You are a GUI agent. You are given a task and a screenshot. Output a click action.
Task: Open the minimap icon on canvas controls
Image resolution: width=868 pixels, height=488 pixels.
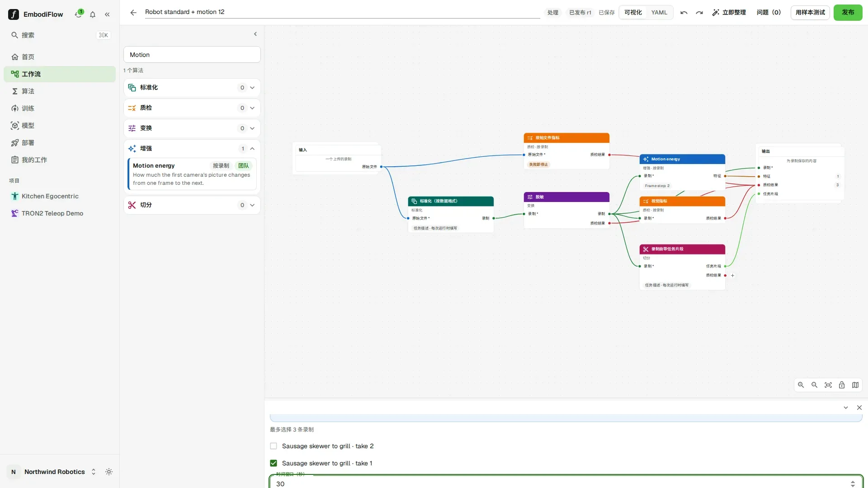(x=855, y=385)
